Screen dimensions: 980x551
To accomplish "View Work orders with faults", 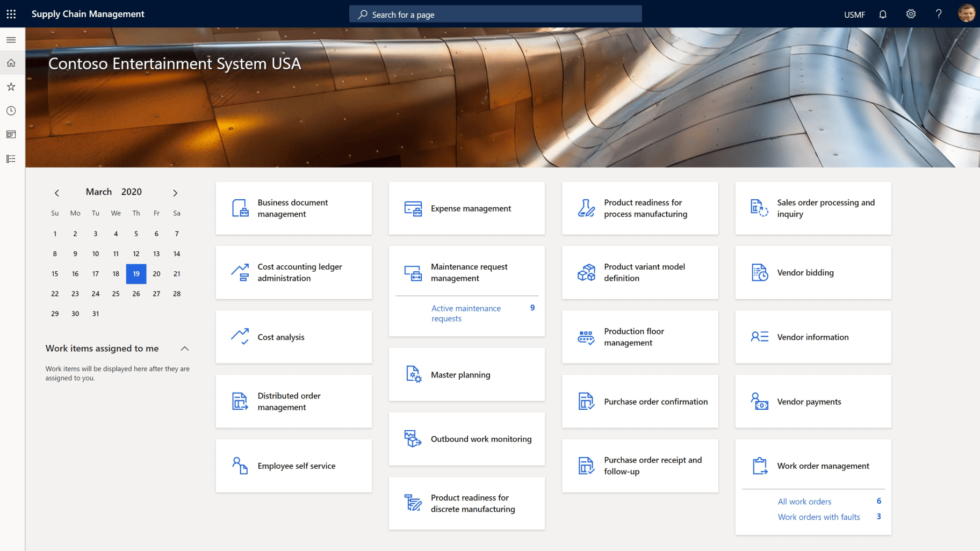I will [x=819, y=517].
